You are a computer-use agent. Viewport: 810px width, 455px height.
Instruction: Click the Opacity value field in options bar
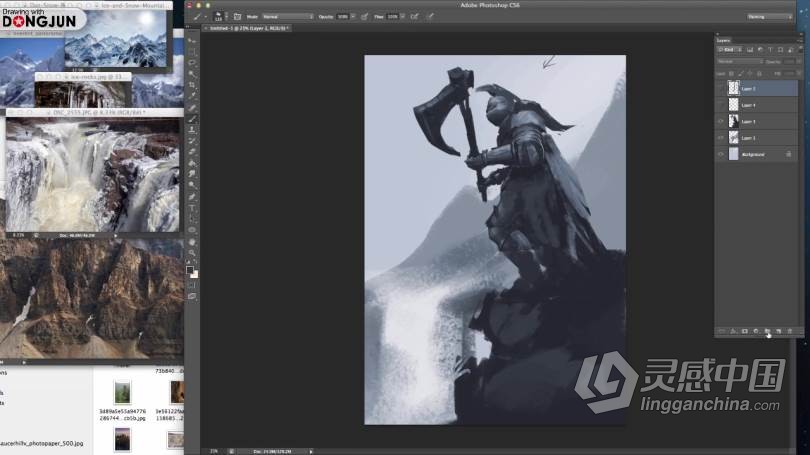(x=343, y=17)
